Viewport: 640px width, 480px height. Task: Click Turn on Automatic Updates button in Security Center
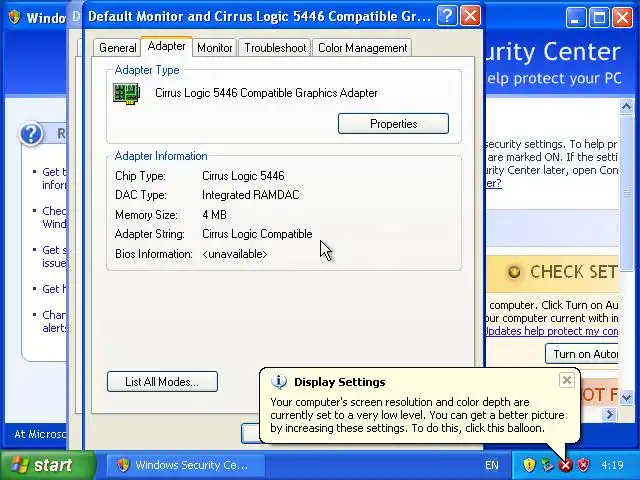coord(582,354)
